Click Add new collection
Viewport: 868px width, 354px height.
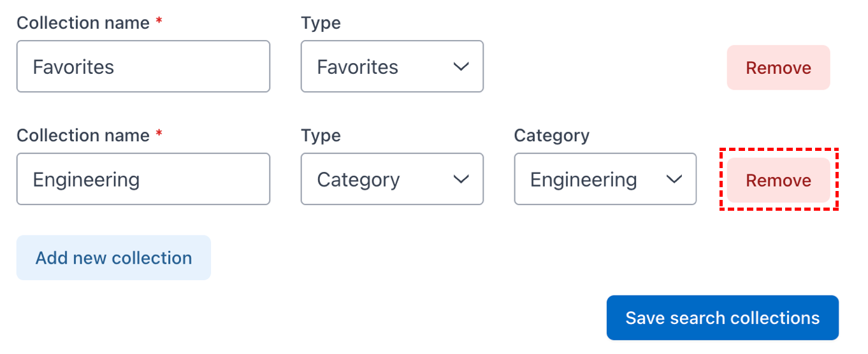pos(113,258)
